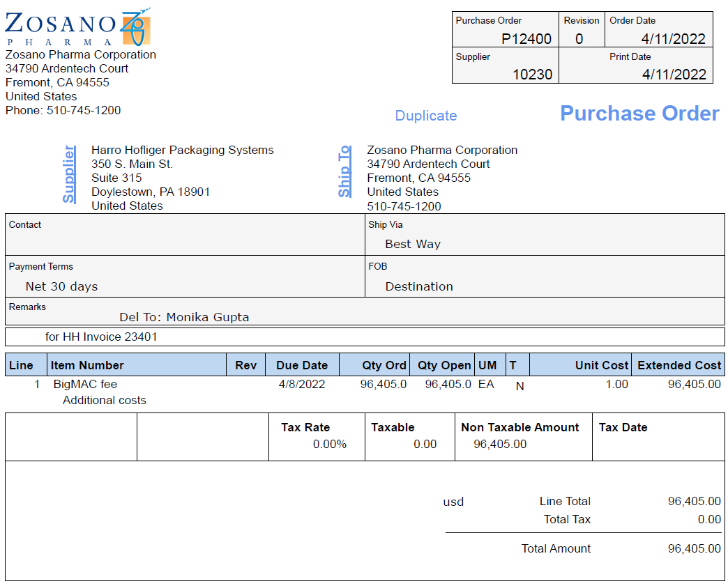
Task: Click the Best Way ship via field
Action: point(413,244)
